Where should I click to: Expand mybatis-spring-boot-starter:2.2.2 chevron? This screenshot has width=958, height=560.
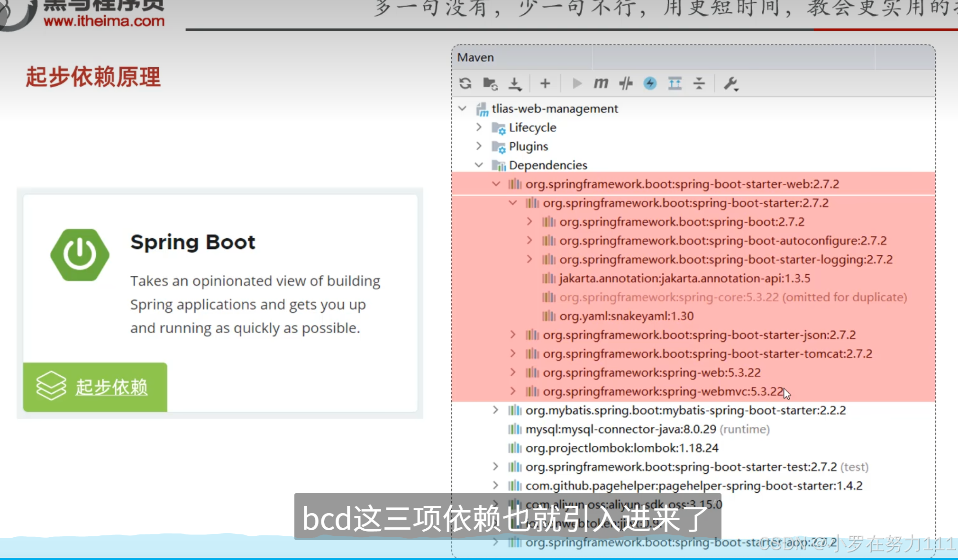pyautogui.click(x=495, y=410)
